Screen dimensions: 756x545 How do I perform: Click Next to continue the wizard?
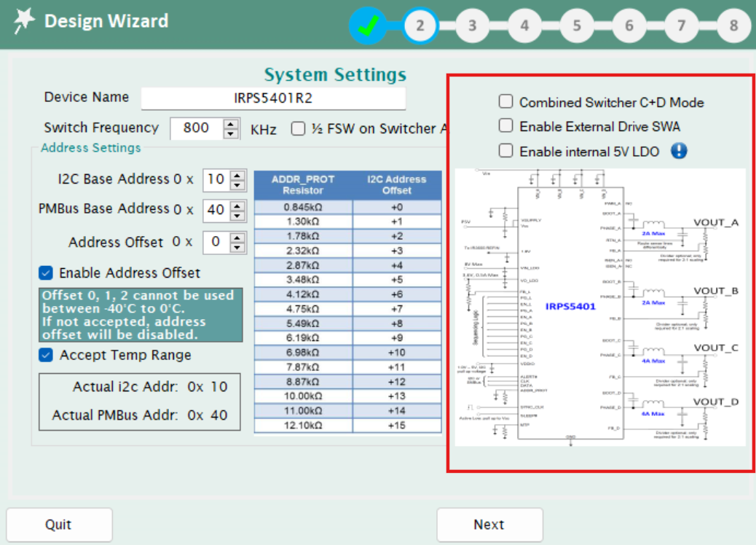(489, 524)
